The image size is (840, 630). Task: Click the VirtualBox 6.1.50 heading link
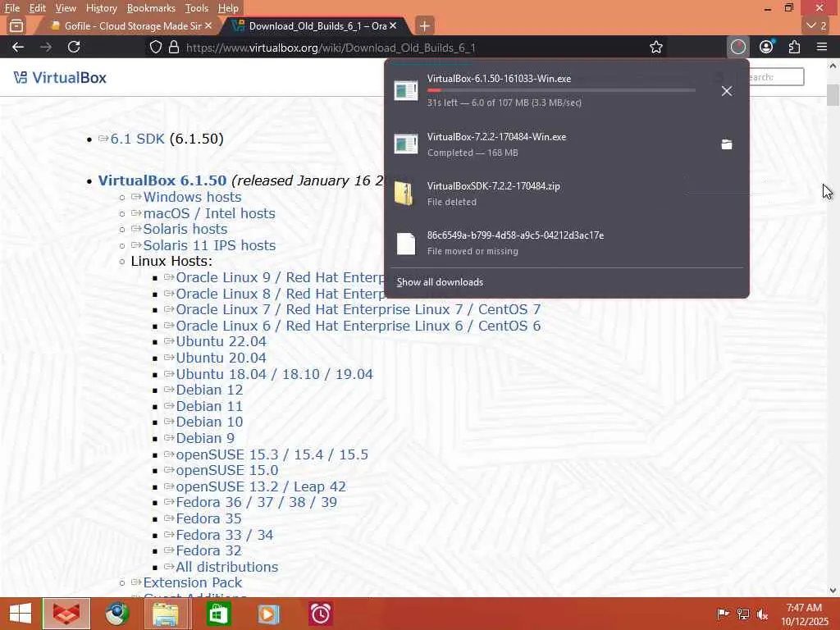pyautogui.click(x=162, y=180)
